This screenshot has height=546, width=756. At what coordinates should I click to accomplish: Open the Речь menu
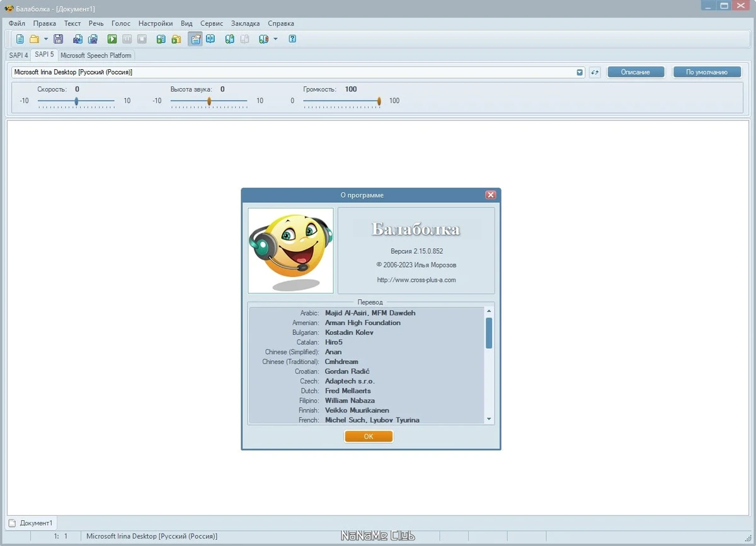(96, 23)
